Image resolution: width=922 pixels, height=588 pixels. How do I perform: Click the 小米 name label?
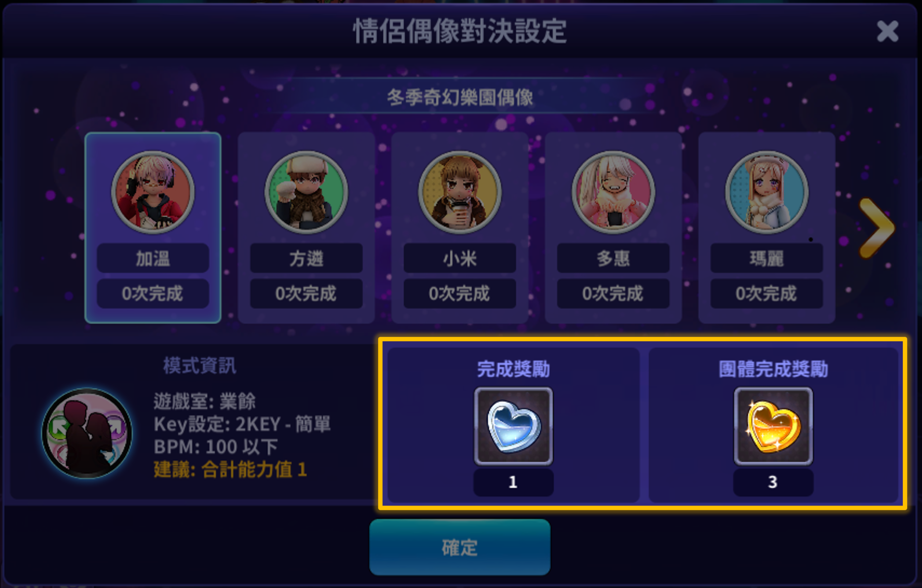(x=460, y=258)
